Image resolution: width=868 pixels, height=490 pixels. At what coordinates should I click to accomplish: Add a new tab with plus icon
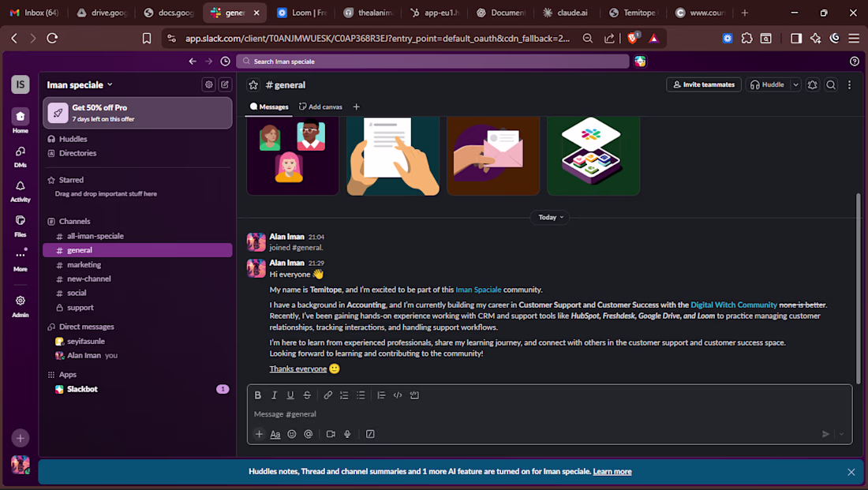coord(357,107)
